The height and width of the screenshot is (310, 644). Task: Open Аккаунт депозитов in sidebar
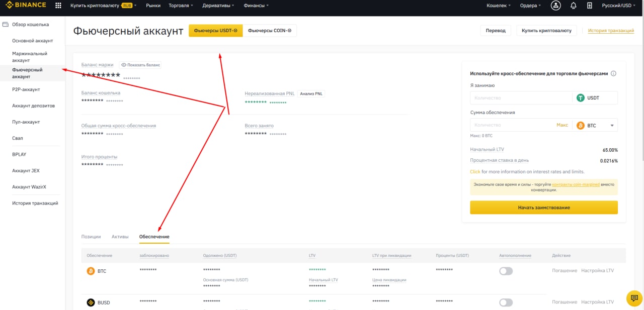click(33, 106)
